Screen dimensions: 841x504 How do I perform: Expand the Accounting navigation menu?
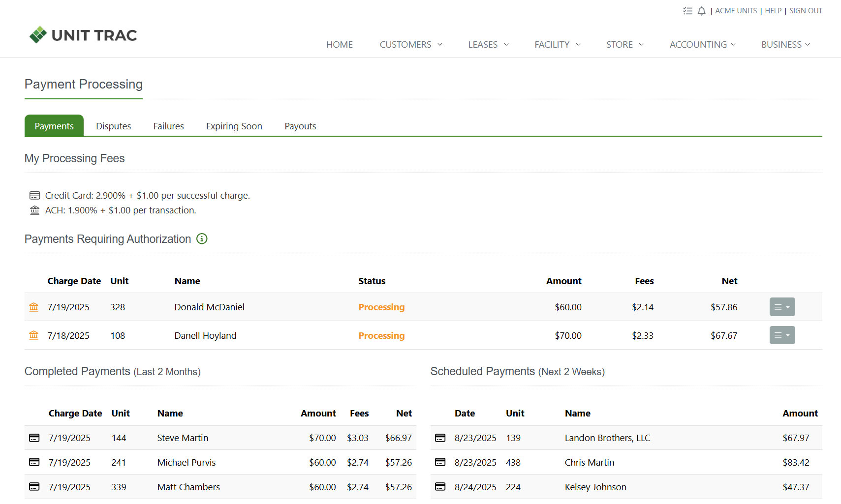click(x=702, y=44)
